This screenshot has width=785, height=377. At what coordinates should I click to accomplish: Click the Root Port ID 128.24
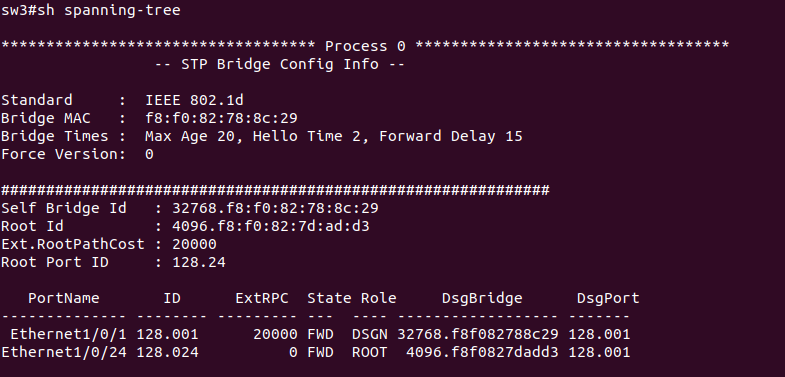pyautogui.click(x=199, y=262)
